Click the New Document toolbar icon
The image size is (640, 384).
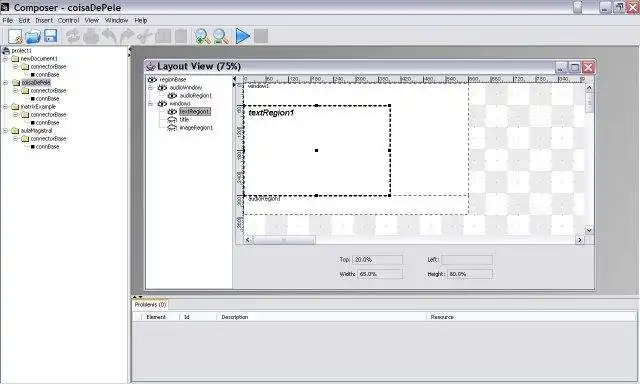pos(16,36)
